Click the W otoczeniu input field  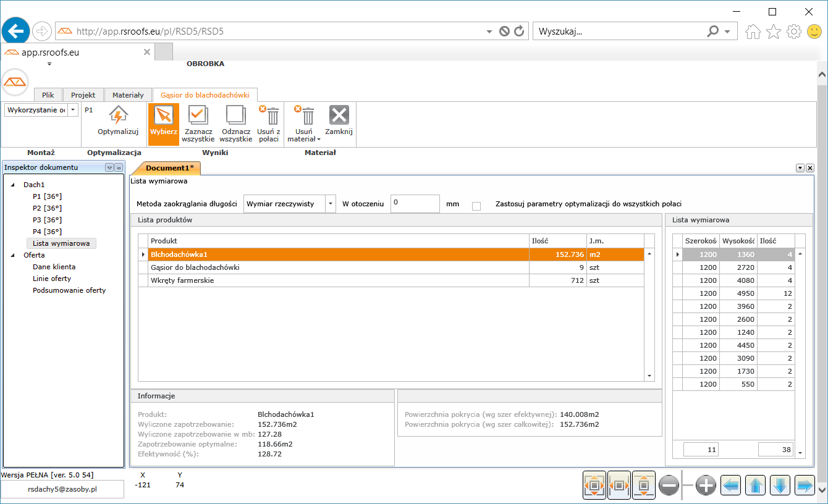415,203
